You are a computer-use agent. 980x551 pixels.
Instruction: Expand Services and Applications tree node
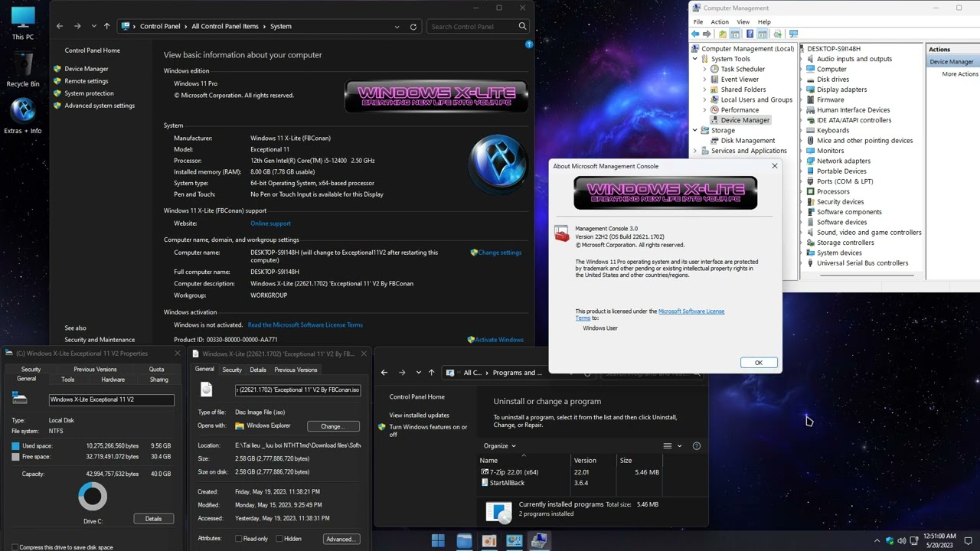(695, 151)
